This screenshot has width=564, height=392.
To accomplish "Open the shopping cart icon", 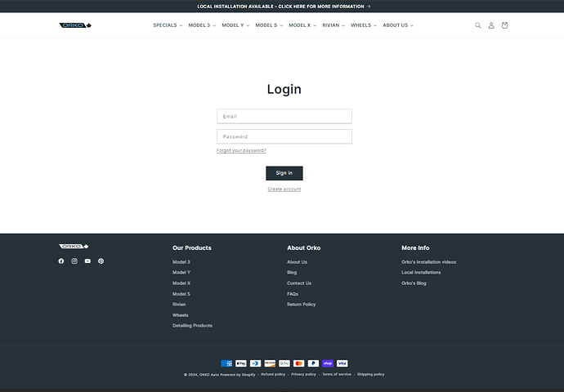I will point(504,25).
